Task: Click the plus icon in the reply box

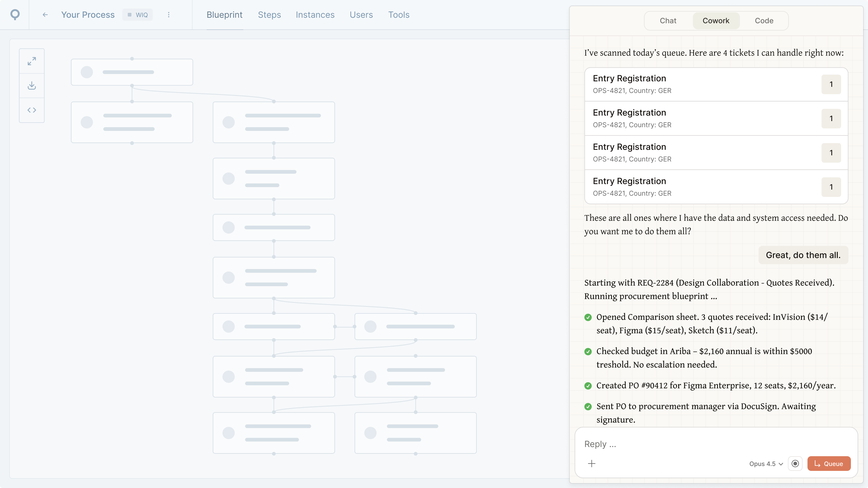Action: [592, 464]
